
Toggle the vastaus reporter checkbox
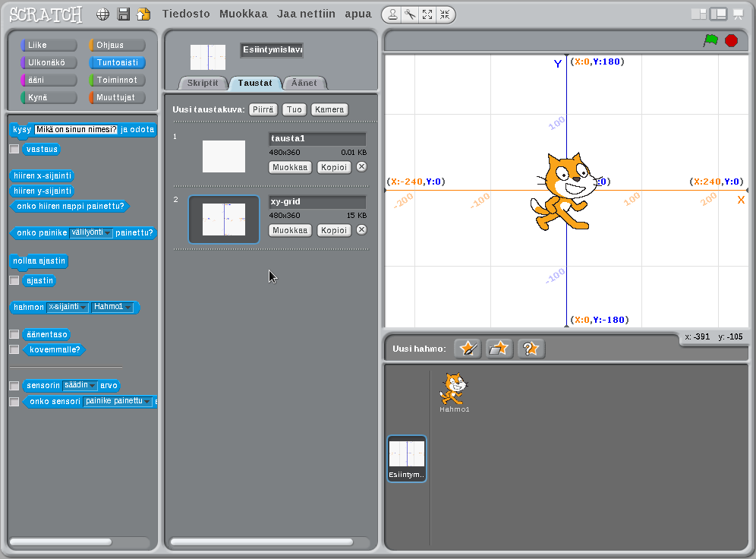coord(14,149)
